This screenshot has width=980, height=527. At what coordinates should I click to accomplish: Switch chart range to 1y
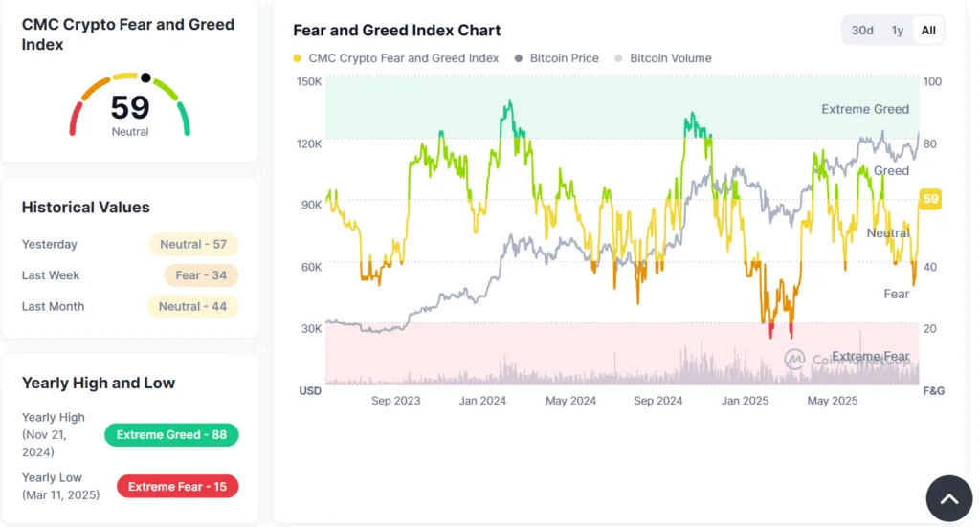pyautogui.click(x=898, y=31)
